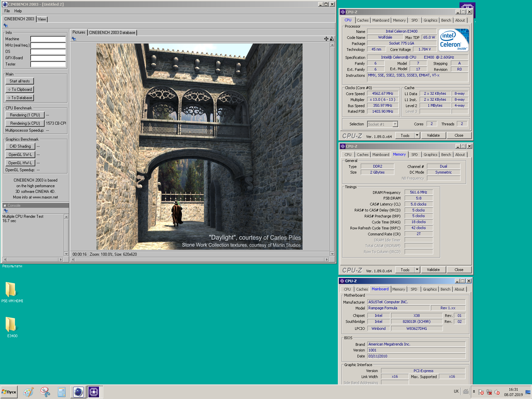
Task: Click the muted volume tray icon
Action: [497, 392]
